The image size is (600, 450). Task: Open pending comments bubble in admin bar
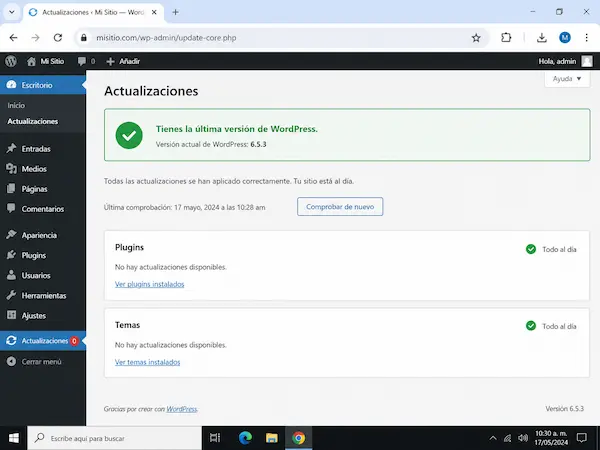tap(86, 61)
